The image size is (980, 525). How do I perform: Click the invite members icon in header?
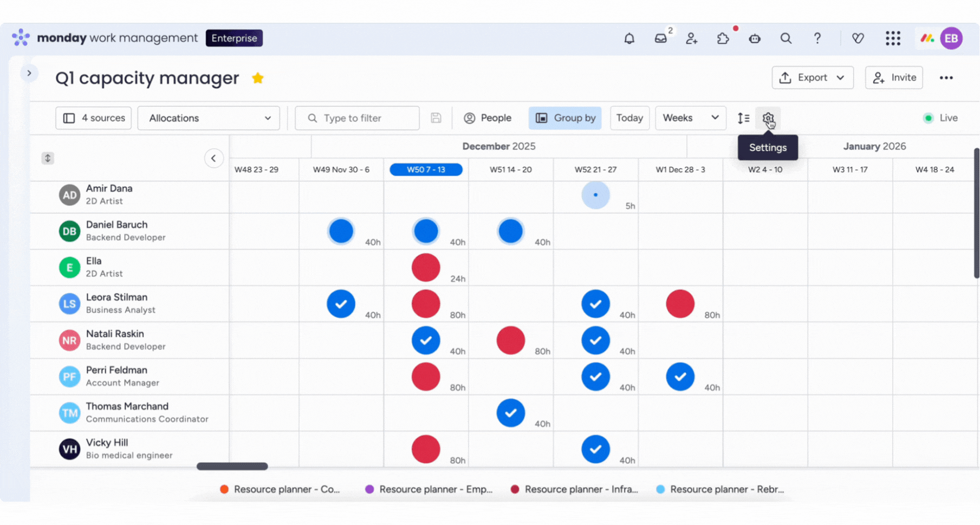[692, 38]
